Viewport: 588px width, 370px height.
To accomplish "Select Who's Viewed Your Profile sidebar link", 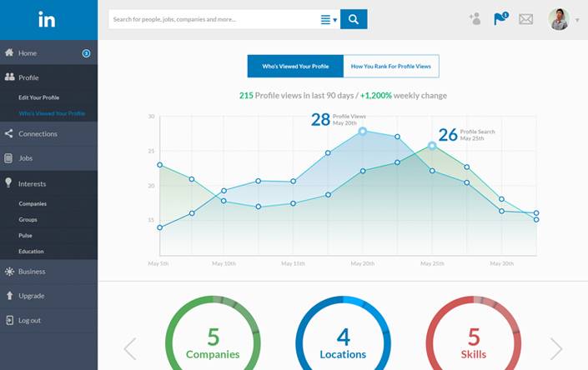I will (52, 113).
